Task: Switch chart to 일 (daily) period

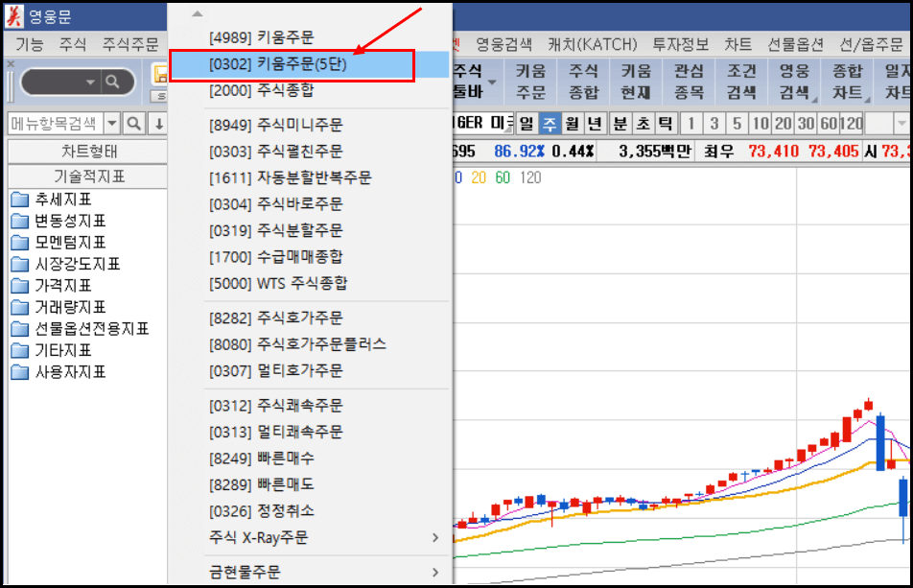Action: [527, 124]
